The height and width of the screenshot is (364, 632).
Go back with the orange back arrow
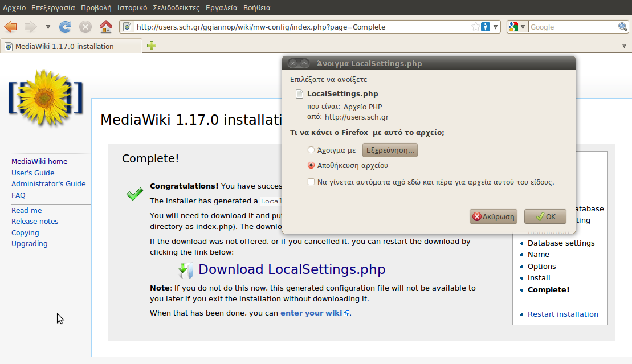(10, 27)
